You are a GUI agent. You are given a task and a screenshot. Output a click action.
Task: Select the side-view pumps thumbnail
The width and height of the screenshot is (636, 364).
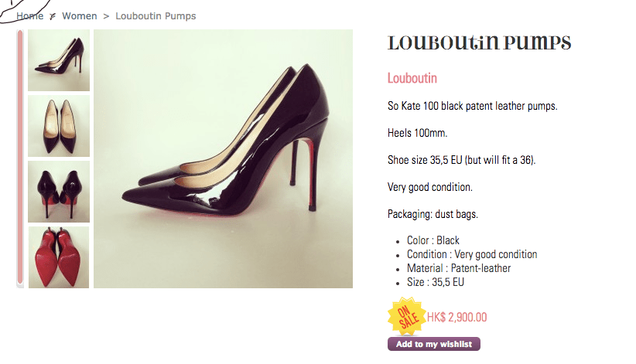pos(59,60)
